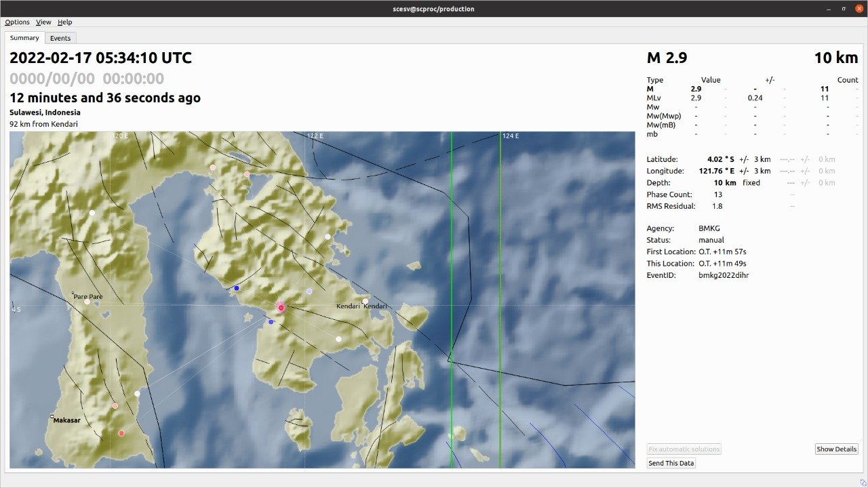Click the connection status icon in bottom-right corner
Image resolution: width=868 pixels, height=488 pixels.
click(863, 482)
